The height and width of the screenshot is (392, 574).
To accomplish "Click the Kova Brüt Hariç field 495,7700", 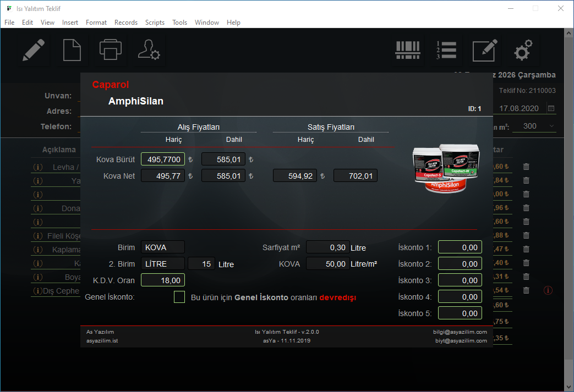I will tap(163, 159).
